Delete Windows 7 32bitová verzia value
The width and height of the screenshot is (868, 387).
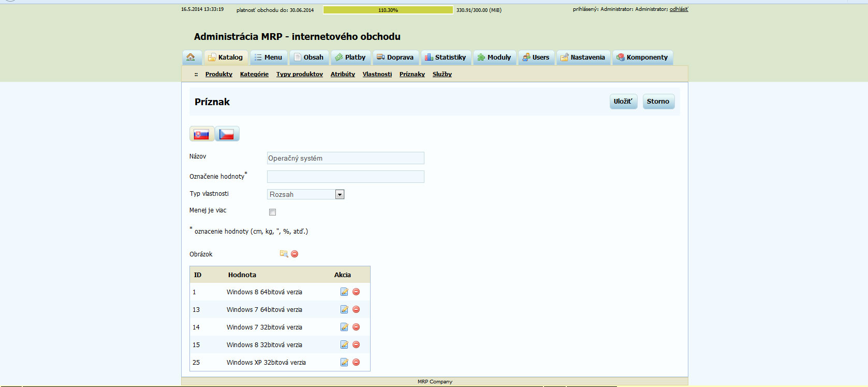(356, 327)
